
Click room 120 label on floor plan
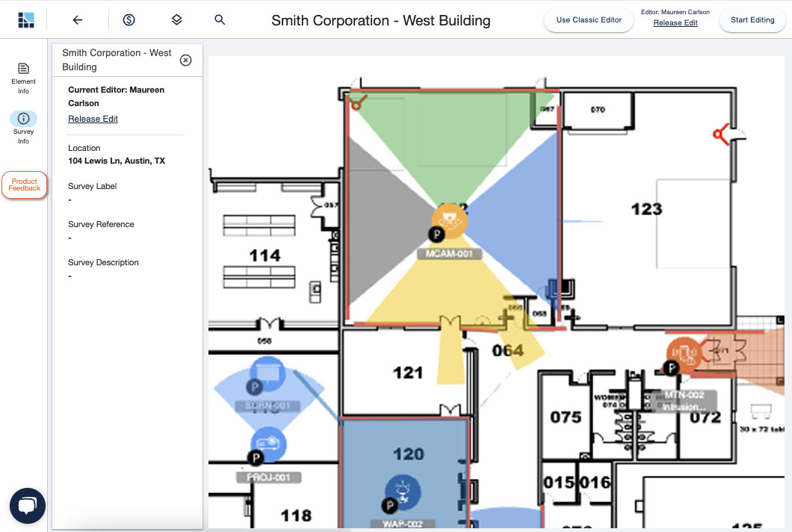(x=409, y=454)
